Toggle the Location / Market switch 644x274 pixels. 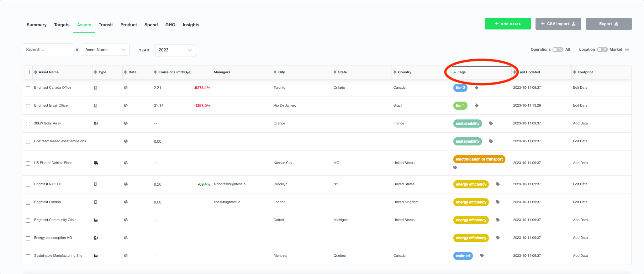tap(602, 50)
